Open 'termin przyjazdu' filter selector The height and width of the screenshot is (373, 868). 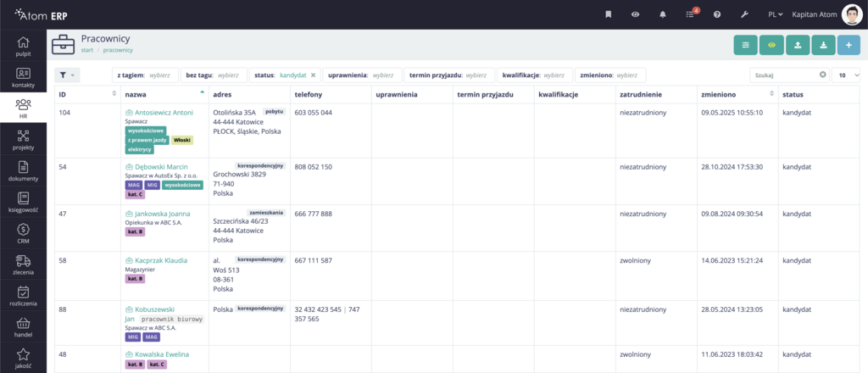449,75
